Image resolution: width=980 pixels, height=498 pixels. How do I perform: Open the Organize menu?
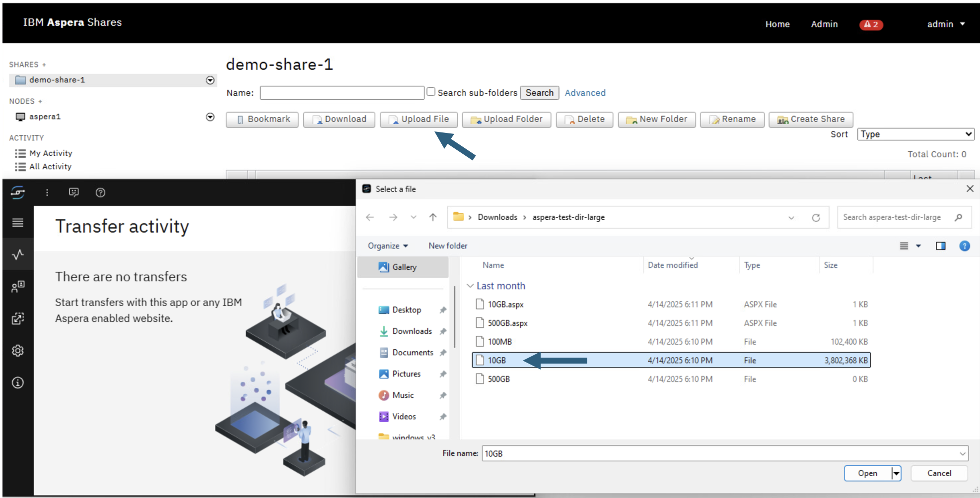[x=388, y=246]
